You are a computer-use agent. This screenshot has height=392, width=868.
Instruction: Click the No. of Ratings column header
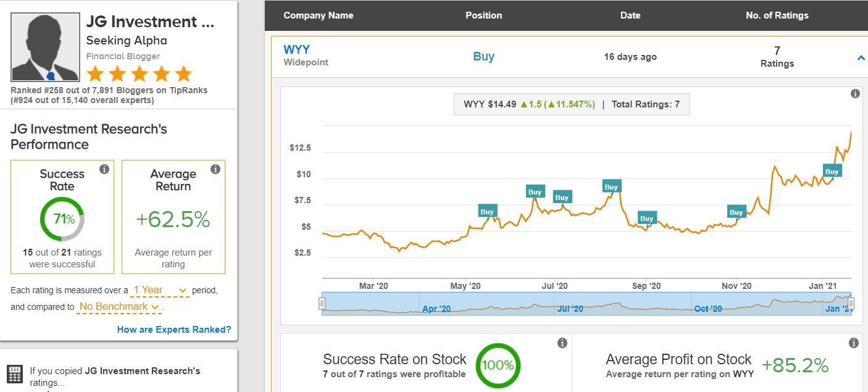(777, 15)
